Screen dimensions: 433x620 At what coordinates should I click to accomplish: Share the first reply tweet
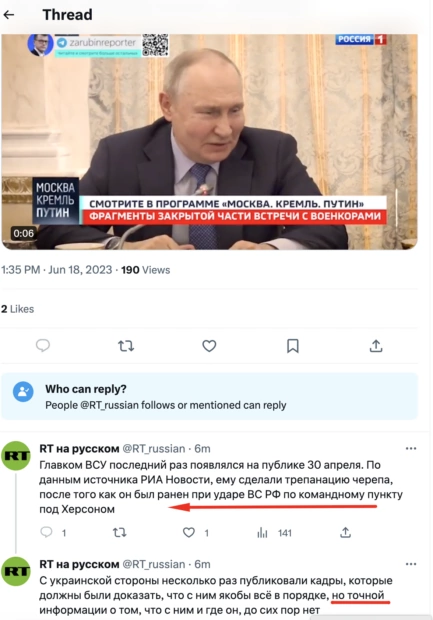point(345,533)
